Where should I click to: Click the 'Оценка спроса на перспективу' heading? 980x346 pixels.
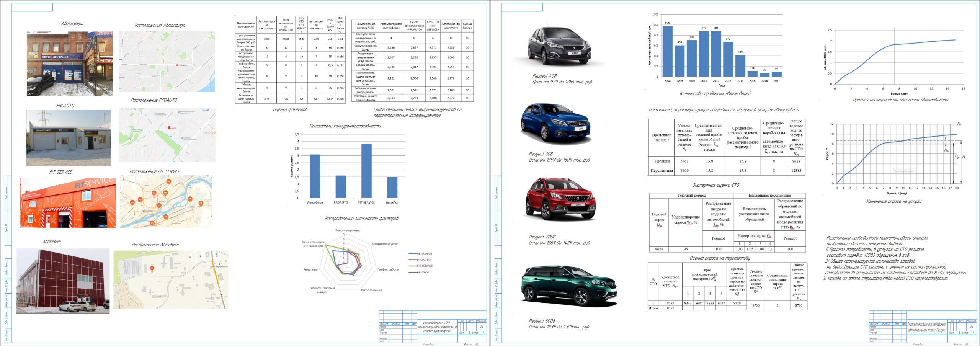pyautogui.click(x=720, y=258)
